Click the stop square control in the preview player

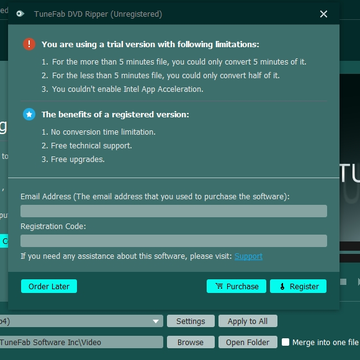[343, 282]
